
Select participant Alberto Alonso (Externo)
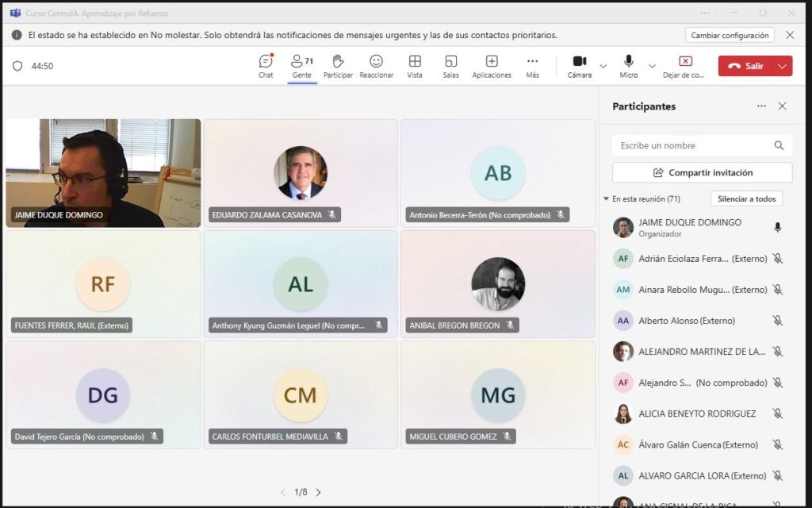click(x=699, y=321)
